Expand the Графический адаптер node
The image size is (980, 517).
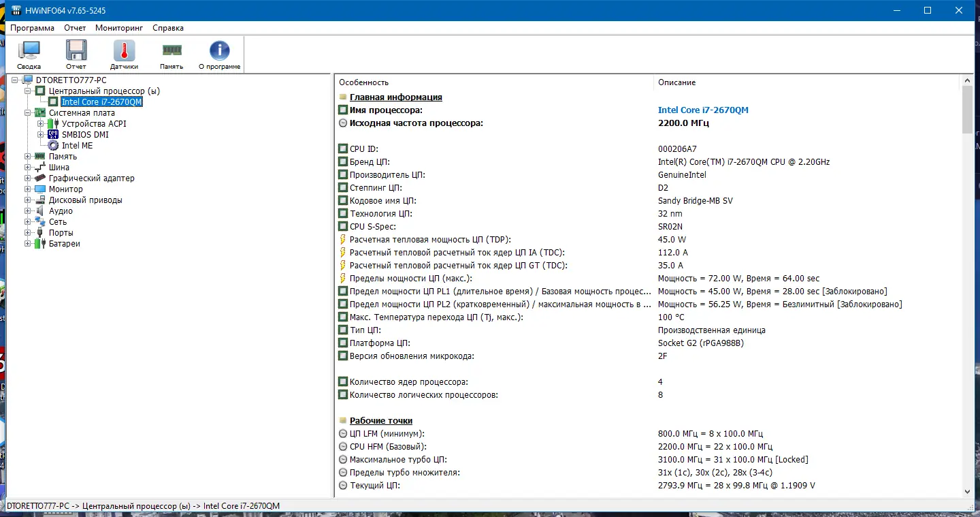tap(28, 178)
